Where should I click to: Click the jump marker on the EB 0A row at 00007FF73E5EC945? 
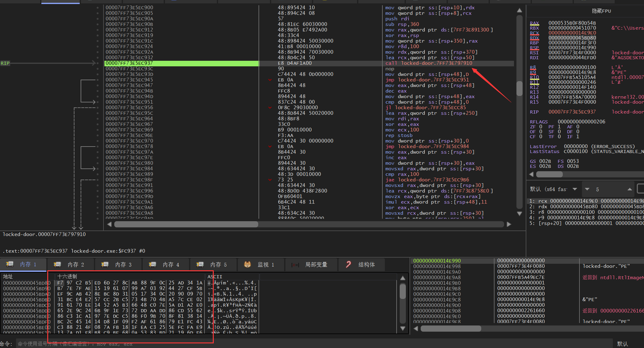coord(270,80)
